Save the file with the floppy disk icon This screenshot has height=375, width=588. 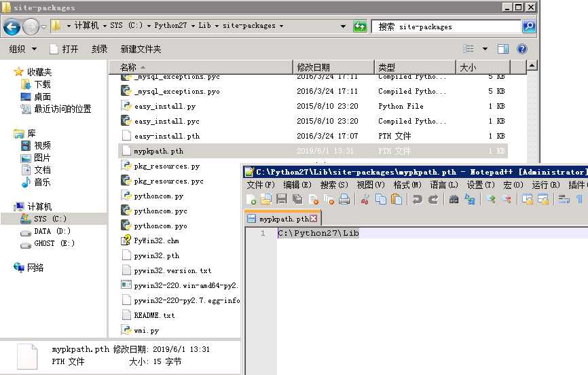pos(282,199)
